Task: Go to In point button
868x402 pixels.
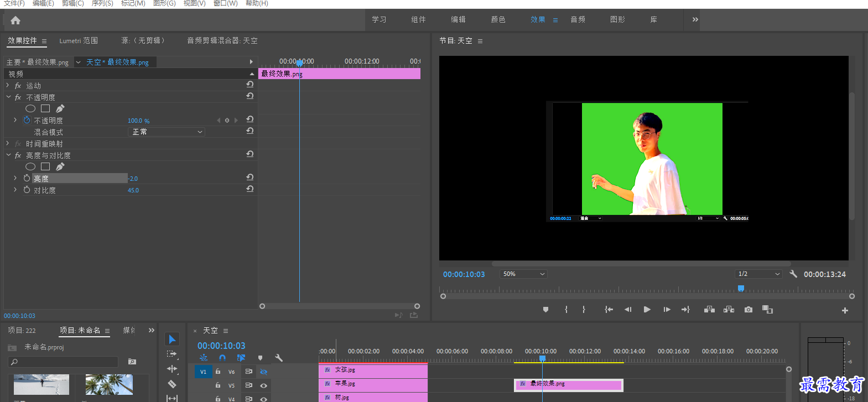Action: pos(609,310)
